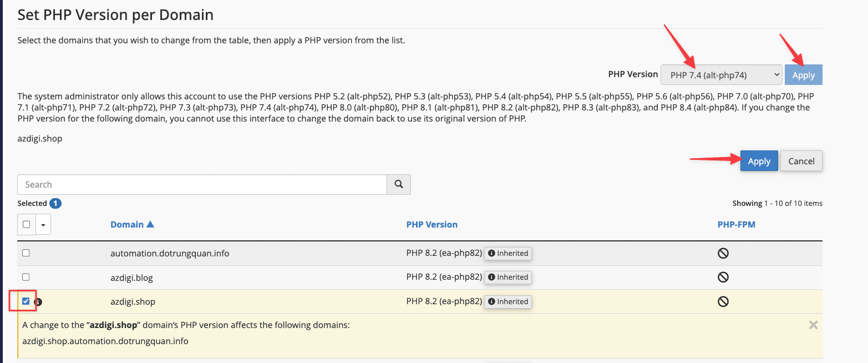Dismiss the azdigi.shop affected domains notice
868x363 pixels.
813,325
